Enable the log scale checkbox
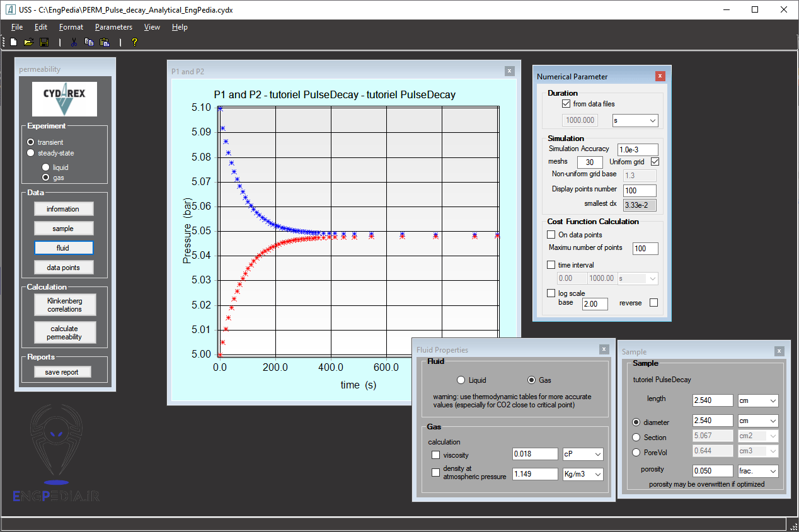This screenshot has width=799, height=532. click(551, 293)
